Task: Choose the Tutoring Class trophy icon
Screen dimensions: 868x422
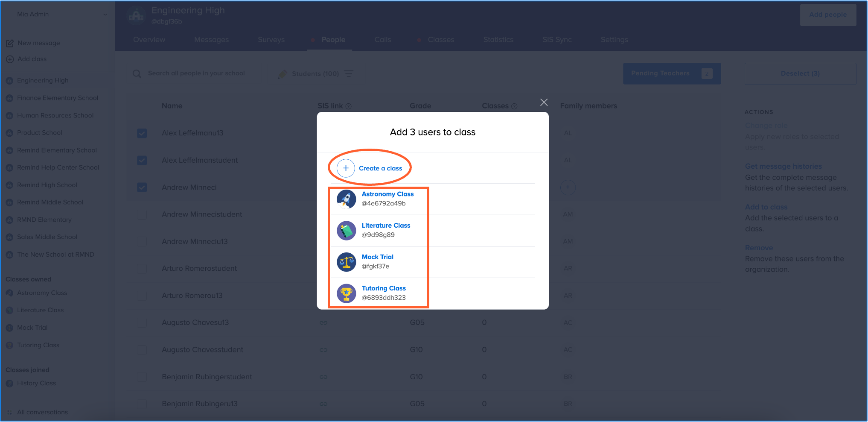Action: [x=346, y=293]
